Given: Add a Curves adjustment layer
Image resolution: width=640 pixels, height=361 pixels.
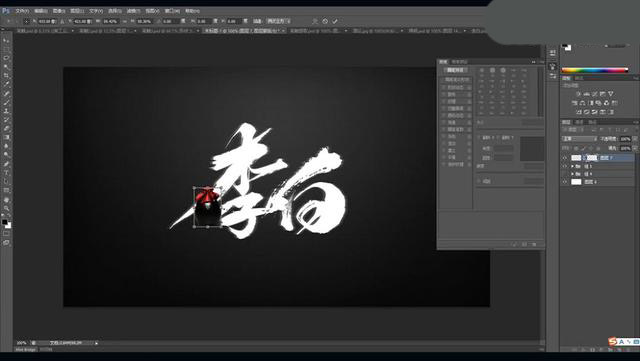Looking at the screenshot, I should point(594,94).
